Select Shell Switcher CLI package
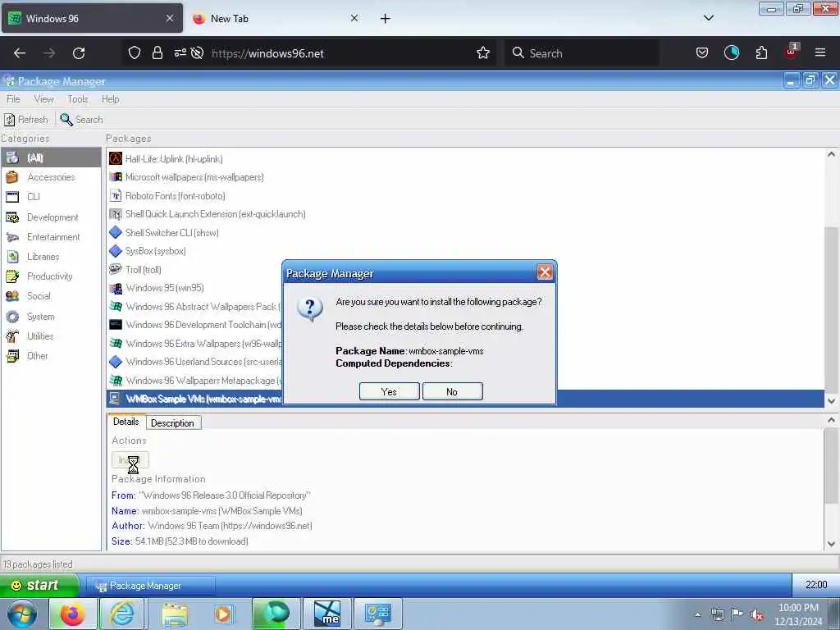This screenshot has height=630, width=840. point(465,233)
